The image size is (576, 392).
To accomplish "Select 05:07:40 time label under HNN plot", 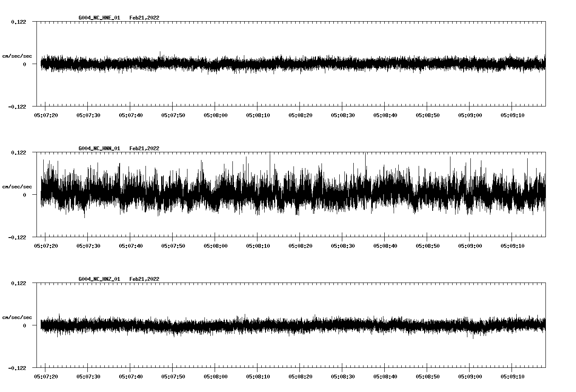I will 131,246.
